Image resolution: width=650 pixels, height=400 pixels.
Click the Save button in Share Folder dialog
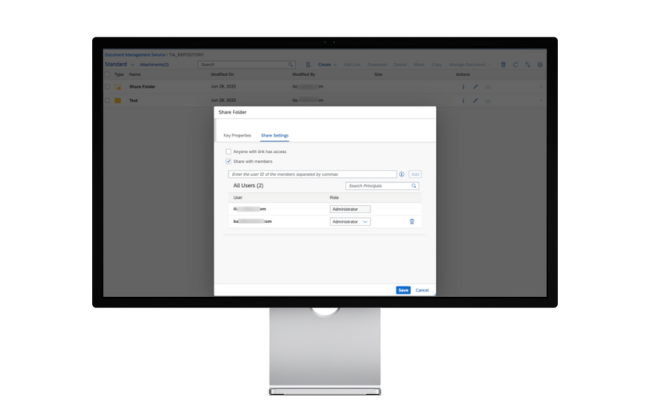point(403,290)
